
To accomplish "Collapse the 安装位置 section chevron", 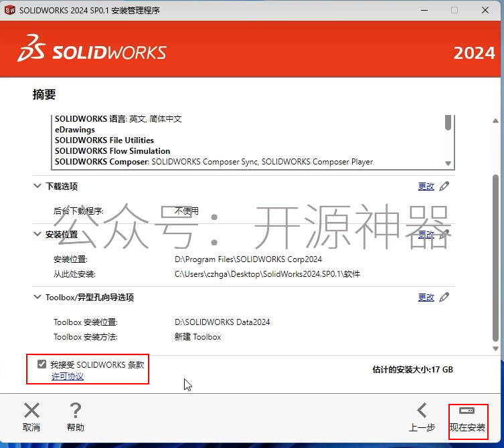I will tap(37, 234).
